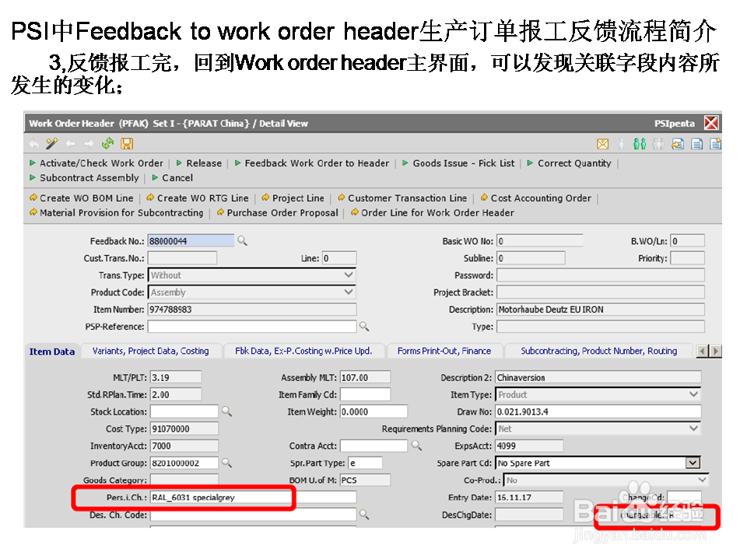747x560 pixels.
Task: Click the Pers.i.Ch. field
Action: [x=253, y=497]
